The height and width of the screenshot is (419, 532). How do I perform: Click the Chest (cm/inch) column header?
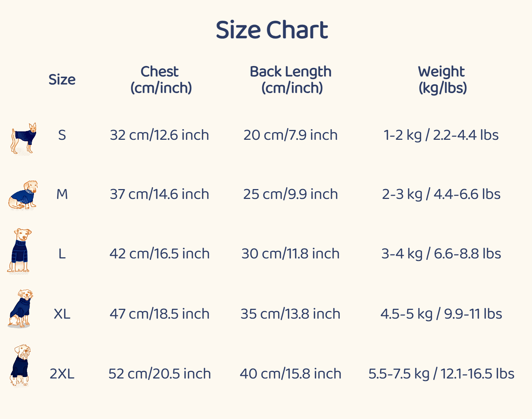pyautogui.click(x=161, y=80)
